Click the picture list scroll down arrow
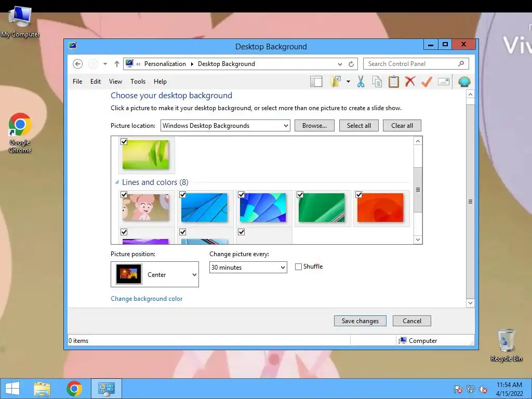Image resolution: width=532 pixels, height=399 pixels. (418, 240)
